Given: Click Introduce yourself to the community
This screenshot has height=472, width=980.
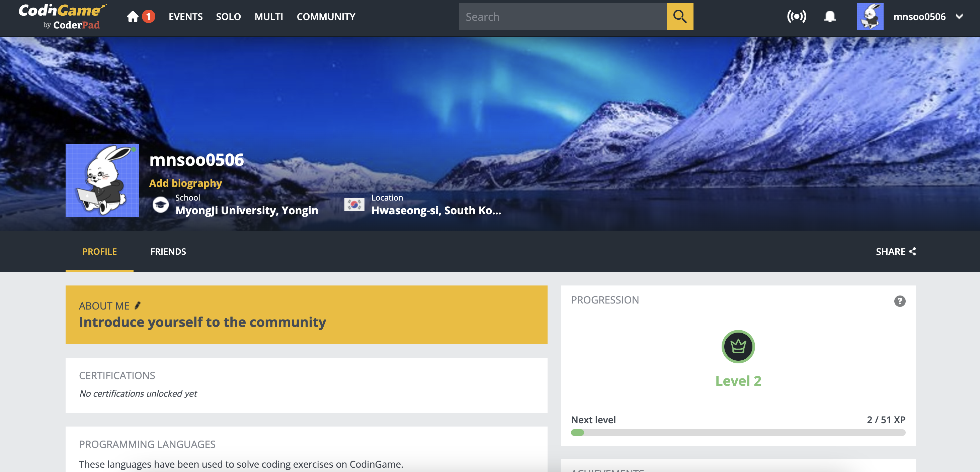Looking at the screenshot, I should [202, 322].
